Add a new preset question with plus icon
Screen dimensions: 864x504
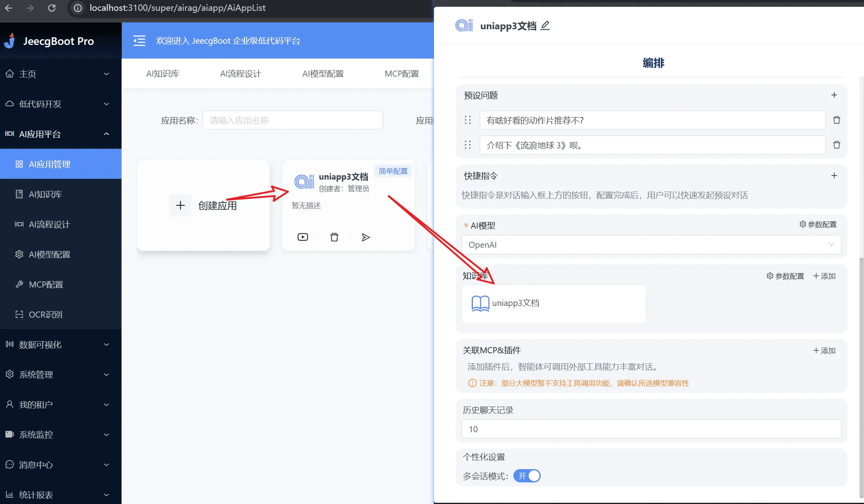click(834, 95)
